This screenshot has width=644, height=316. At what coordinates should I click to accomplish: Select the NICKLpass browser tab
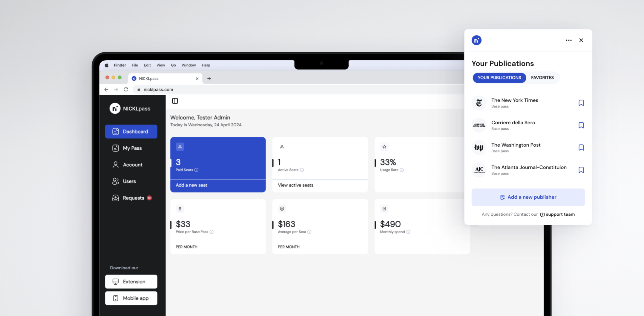tap(165, 79)
